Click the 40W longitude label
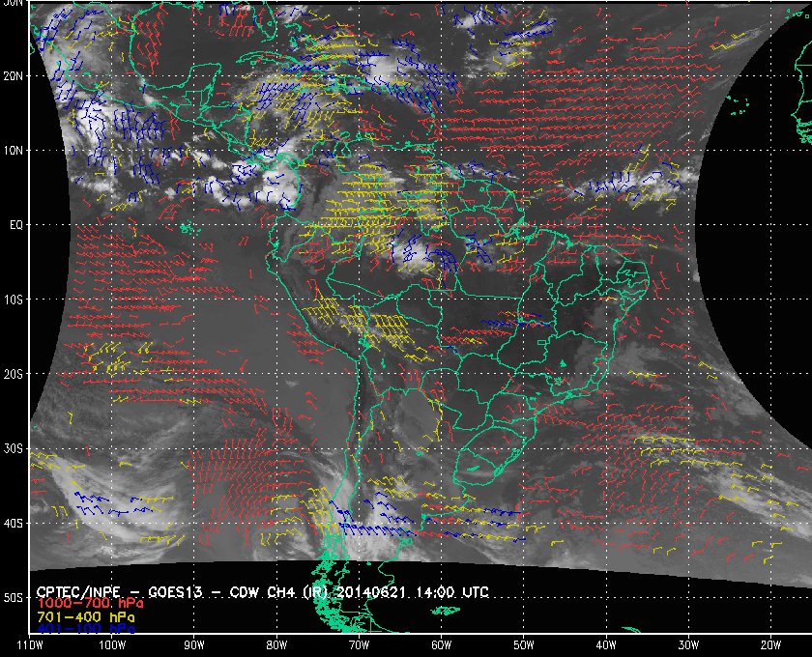Viewport: 812px width, 657px height. [606, 645]
